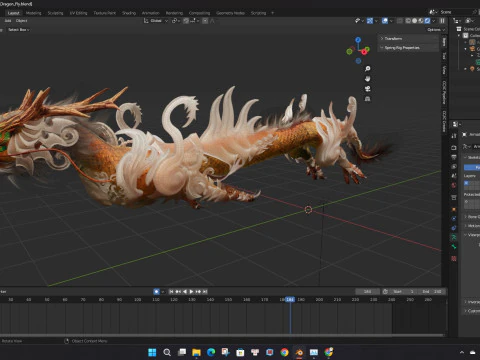480x360 pixels.
Task: Switch perspective/orthographic with grid icon
Action: 367,99
